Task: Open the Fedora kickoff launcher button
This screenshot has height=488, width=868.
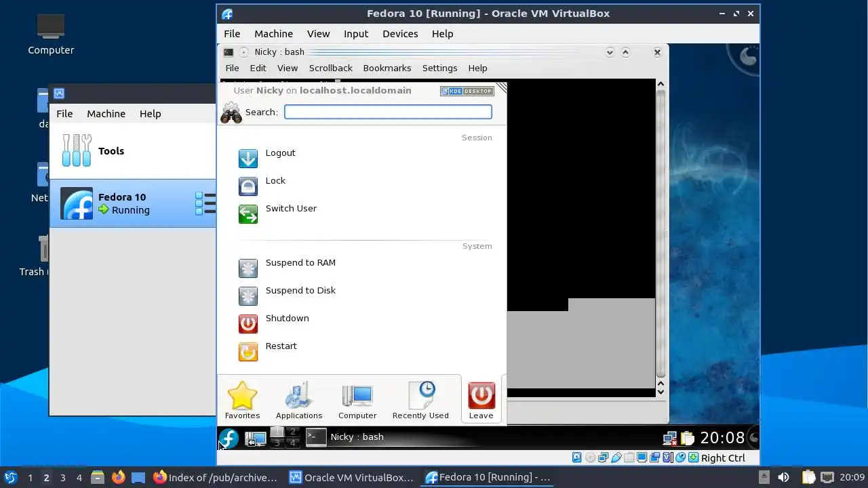Action: point(229,438)
